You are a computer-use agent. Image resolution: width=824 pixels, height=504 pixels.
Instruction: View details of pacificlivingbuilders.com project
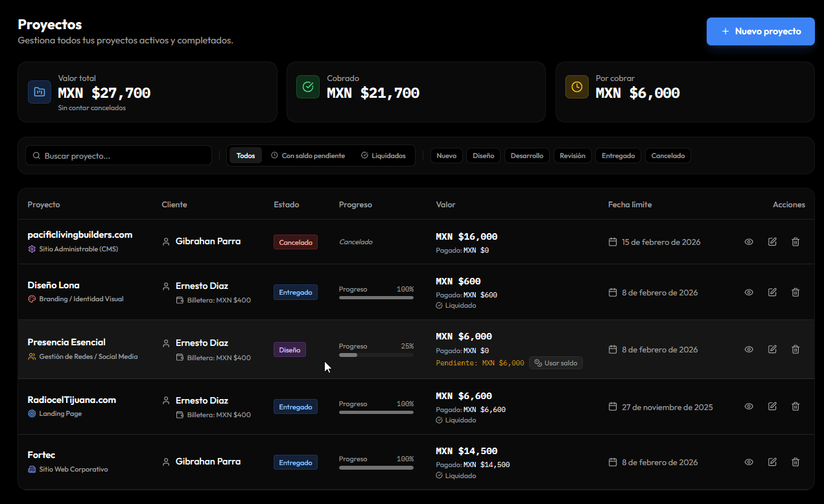(749, 242)
